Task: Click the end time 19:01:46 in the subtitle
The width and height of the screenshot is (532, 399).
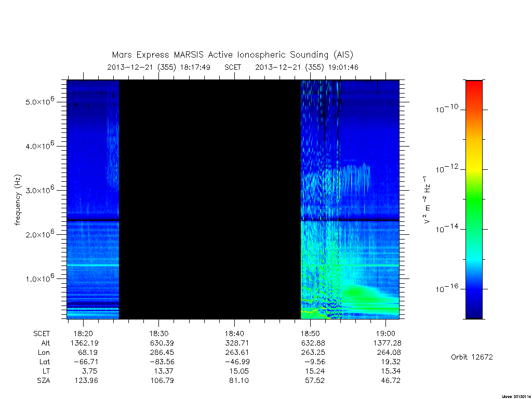Action: (343, 67)
